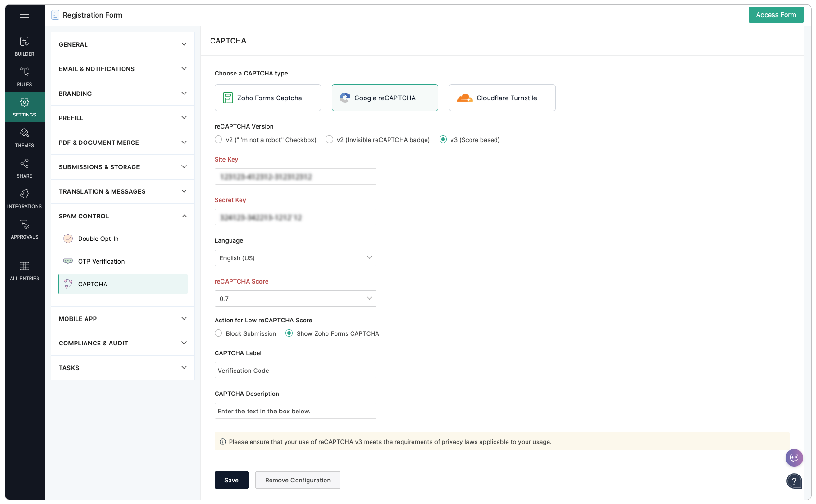This screenshot has width=816, height=504.
Task: Open the Rules sidebar icon
Action: click(x=24, y=76)
